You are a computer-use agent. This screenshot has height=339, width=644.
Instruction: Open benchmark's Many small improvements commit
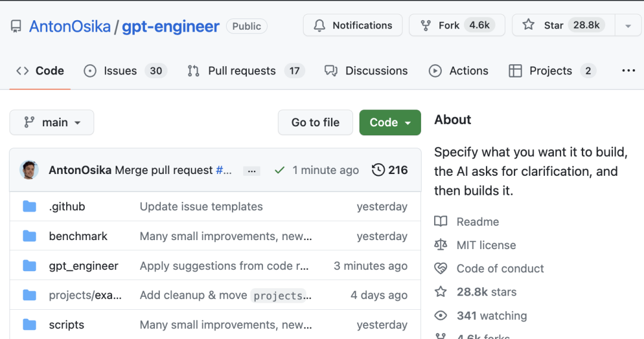tap(226, 236)
